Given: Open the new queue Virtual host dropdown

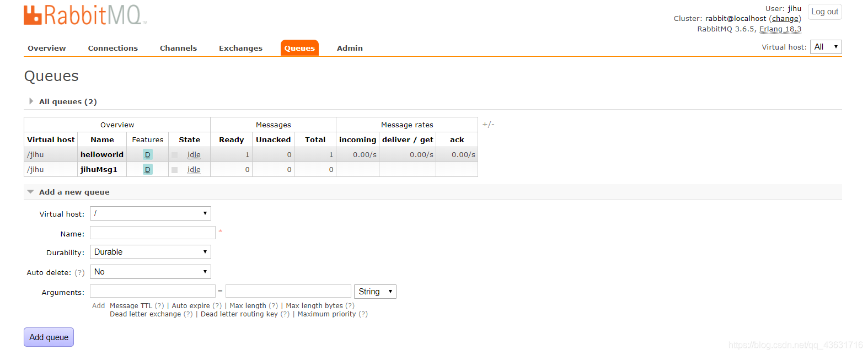Looking at the screenshot, I should 151,213.
